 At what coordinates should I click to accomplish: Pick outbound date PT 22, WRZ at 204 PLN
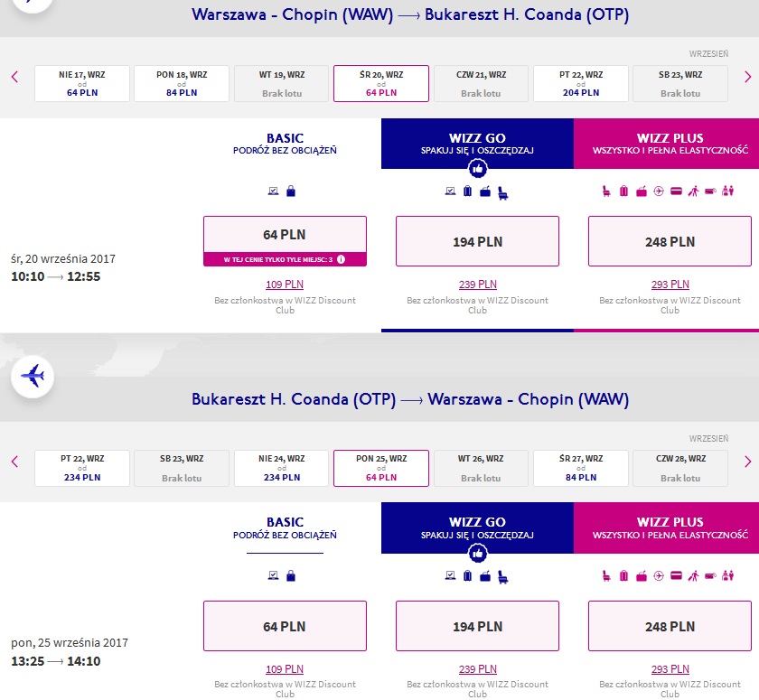pyautogui.click(x=581, y=84)
